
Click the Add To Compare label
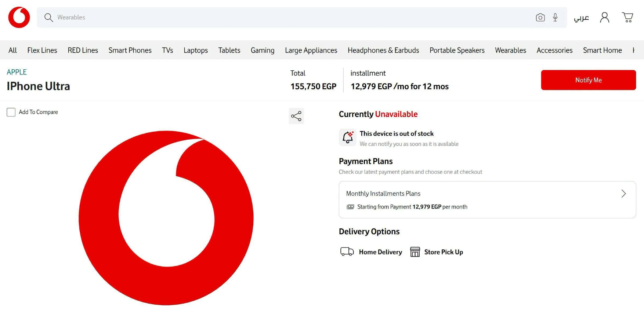pyautogui.click(x=38, y=112)
